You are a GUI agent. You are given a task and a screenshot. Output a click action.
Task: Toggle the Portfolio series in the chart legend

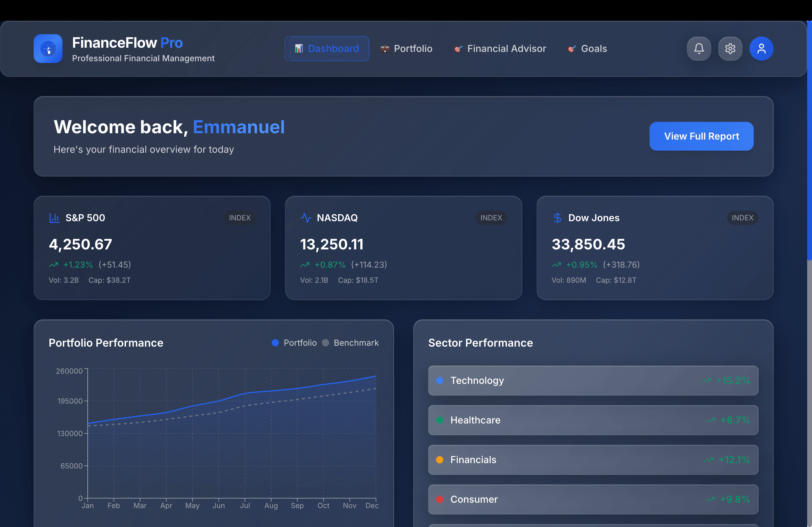pos(294,343)
